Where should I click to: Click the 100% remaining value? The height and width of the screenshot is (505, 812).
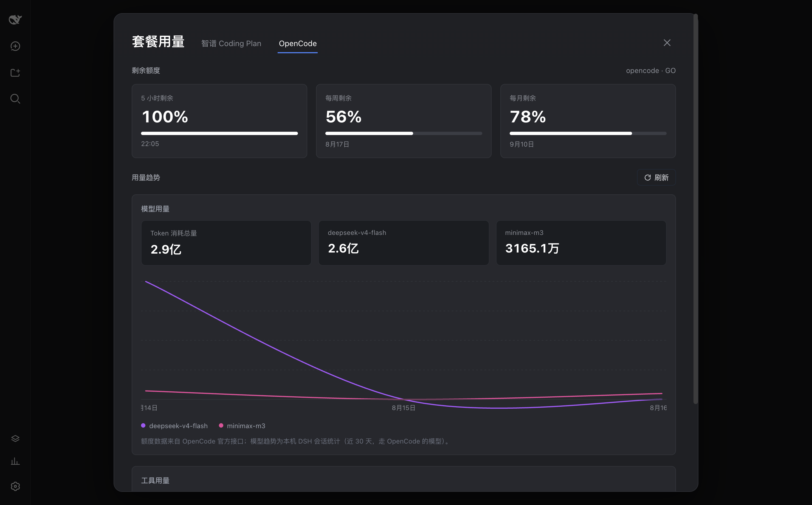[165, 117]
